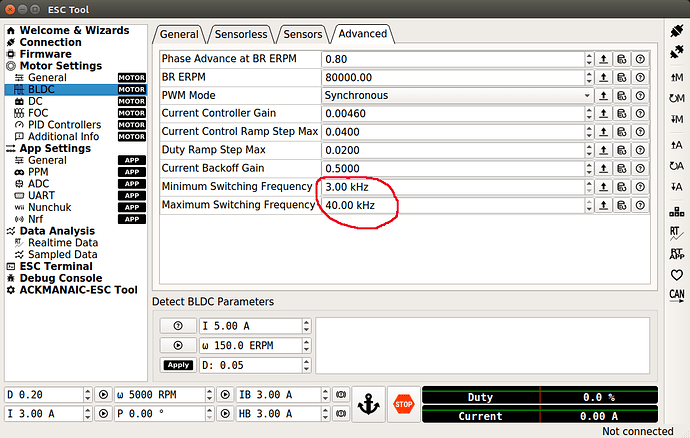Click the anchor brake icon

click(x=368, y=404)
